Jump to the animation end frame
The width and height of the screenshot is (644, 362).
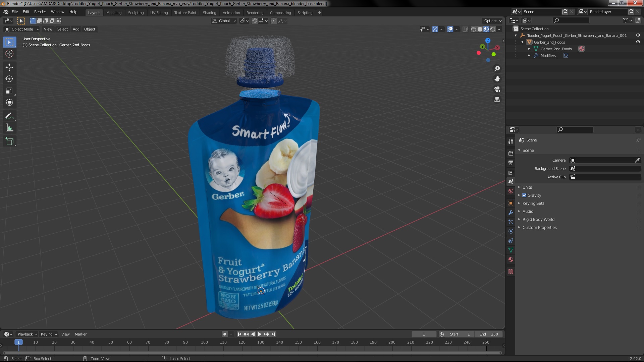pos(273,334)
